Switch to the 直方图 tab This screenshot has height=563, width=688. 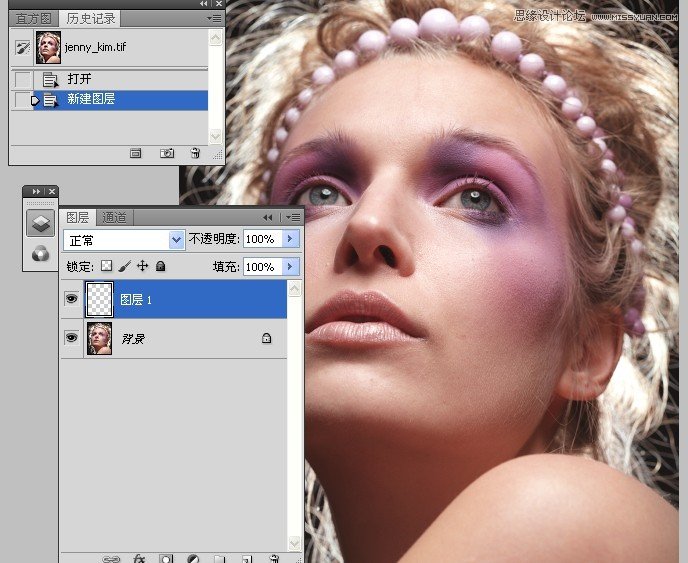coord(34,18)
